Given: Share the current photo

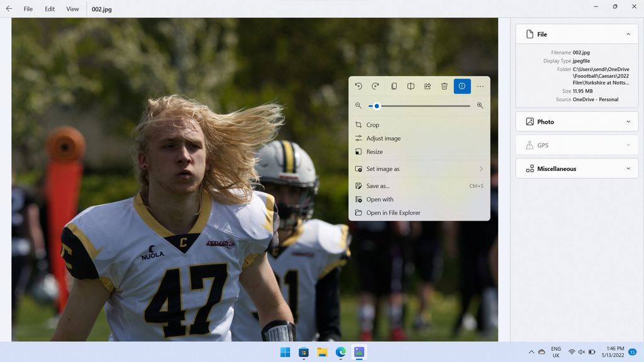Looking at the screenshot, I should pos(427,86).
